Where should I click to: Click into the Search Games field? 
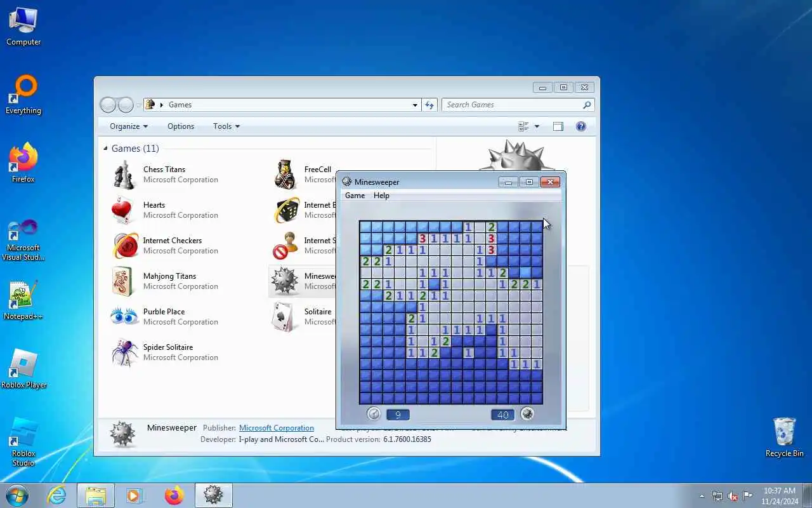coord(518,105)
